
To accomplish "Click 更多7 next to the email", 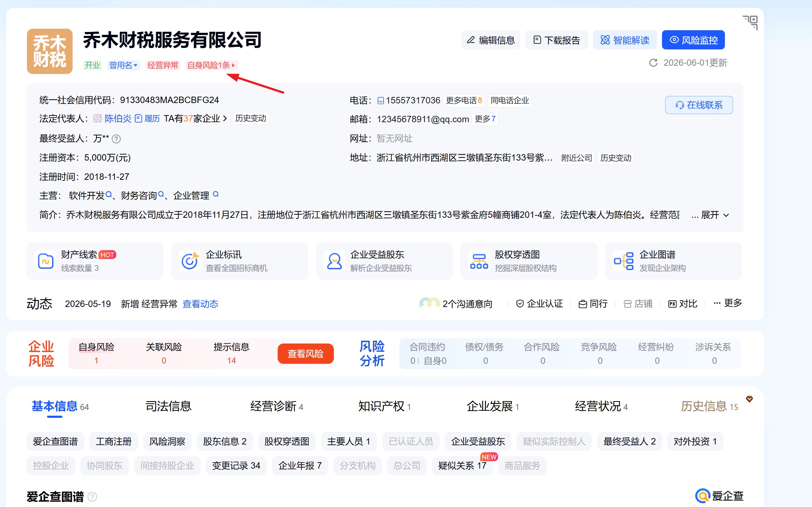I will 485,119.
